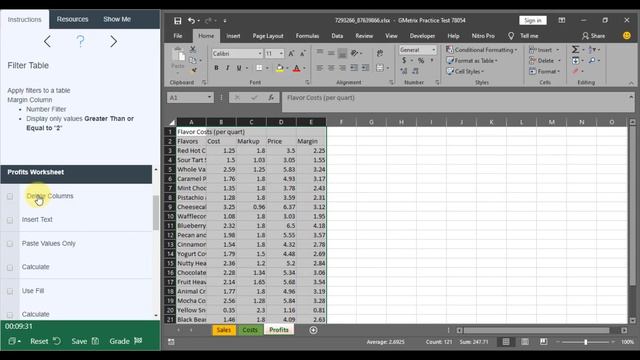Switch to the Data ribbon tab
Viewport: 640px width, 360px height.
tap(337, 36)
